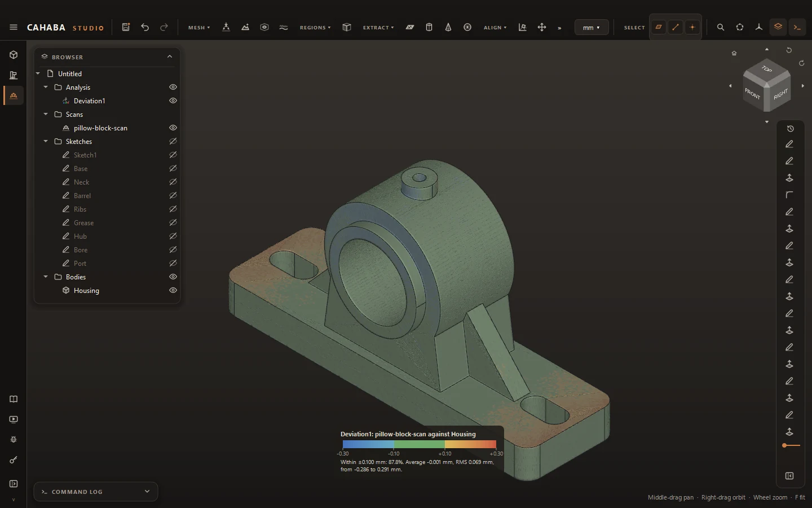Open the Align menu
This screenshot has height=508, width=812.
495,27
